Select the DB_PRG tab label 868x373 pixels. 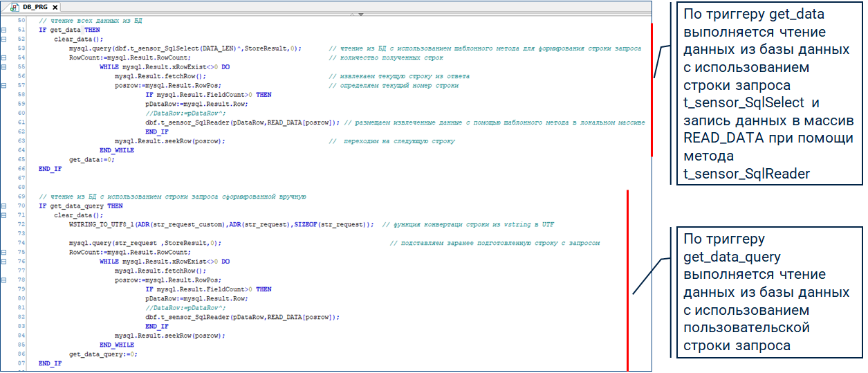pyautogui.click(x=35, y=6)
